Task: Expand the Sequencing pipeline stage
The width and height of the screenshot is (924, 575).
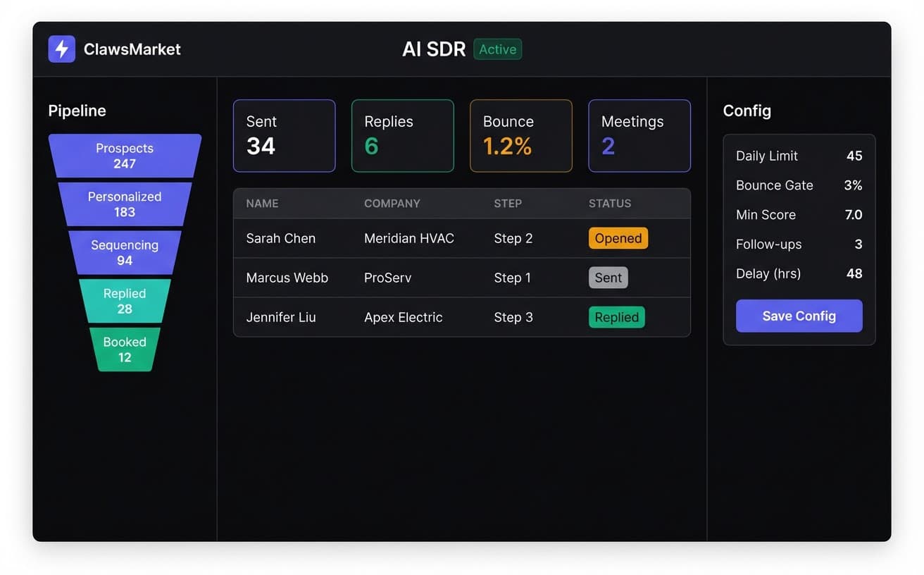Action: [125, 252]
